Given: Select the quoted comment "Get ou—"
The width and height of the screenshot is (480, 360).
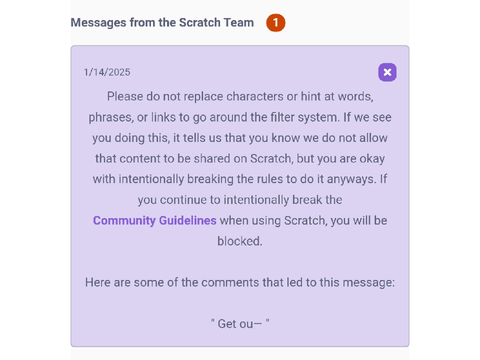Looking at the screenshot, I should coord(240,324).
